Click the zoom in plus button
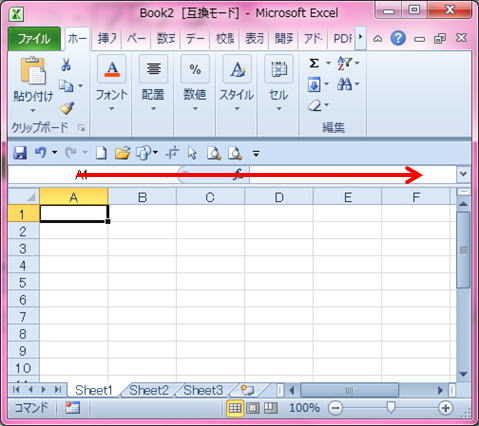 coord(446,408)
